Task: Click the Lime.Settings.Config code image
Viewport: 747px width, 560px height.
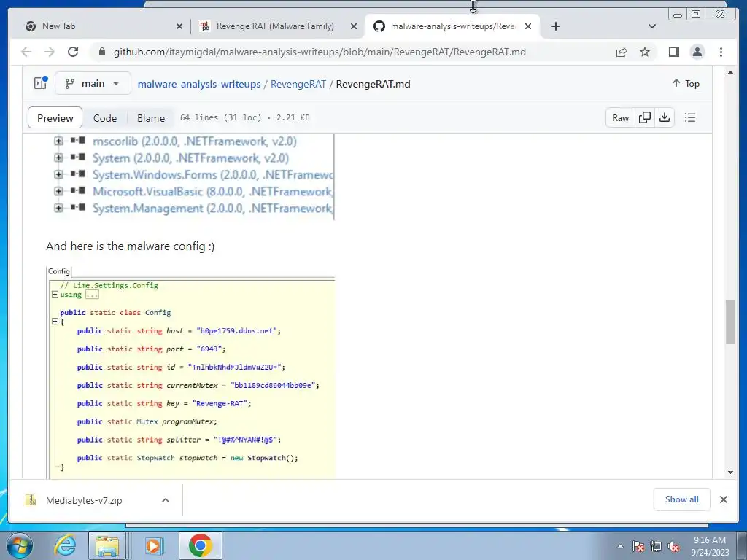Action: (190, 373)
